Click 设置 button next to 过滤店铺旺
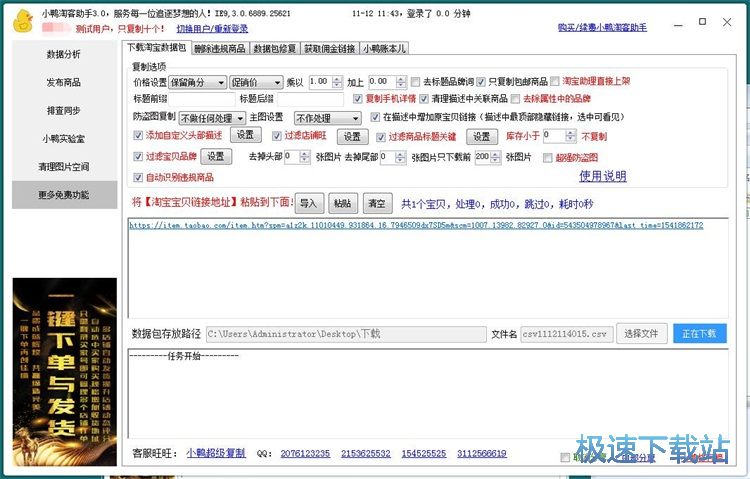Viewport: 750px width, 479px height. click(353, 136)
